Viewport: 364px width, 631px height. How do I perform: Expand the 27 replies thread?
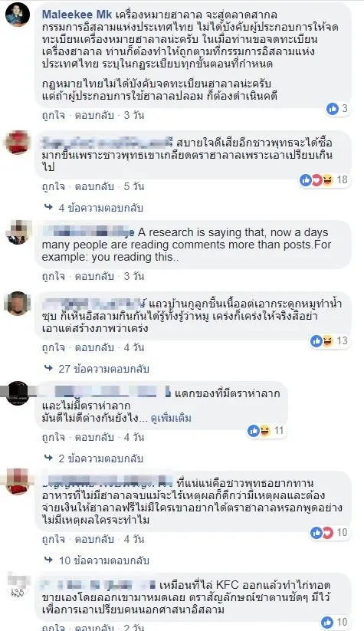97,369
